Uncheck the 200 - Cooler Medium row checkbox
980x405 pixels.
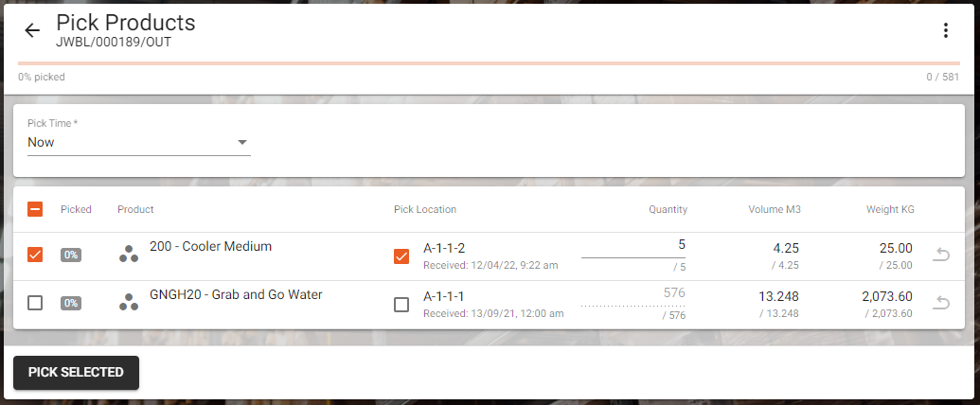click(x=35, y=255)
